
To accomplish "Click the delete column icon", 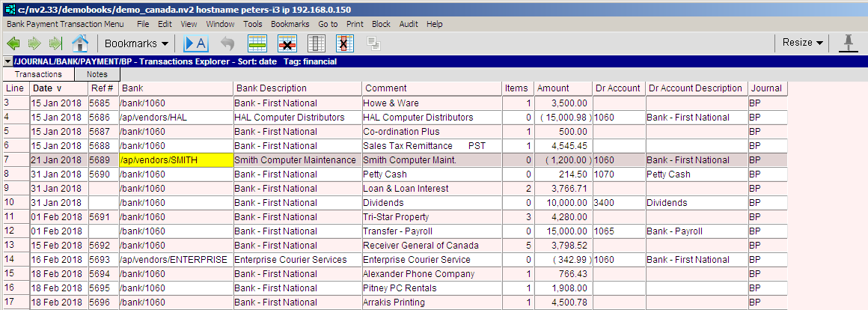I will click(x=345, y=43).
